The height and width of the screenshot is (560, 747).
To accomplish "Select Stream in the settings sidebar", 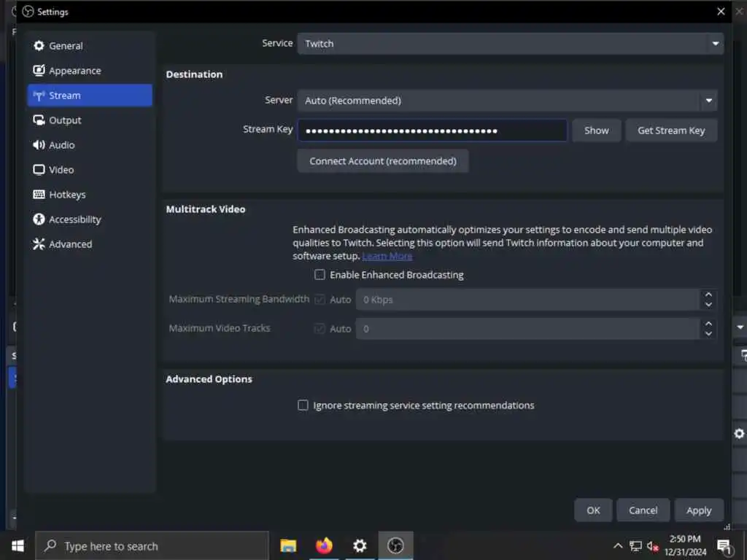I will coord(90,96).
